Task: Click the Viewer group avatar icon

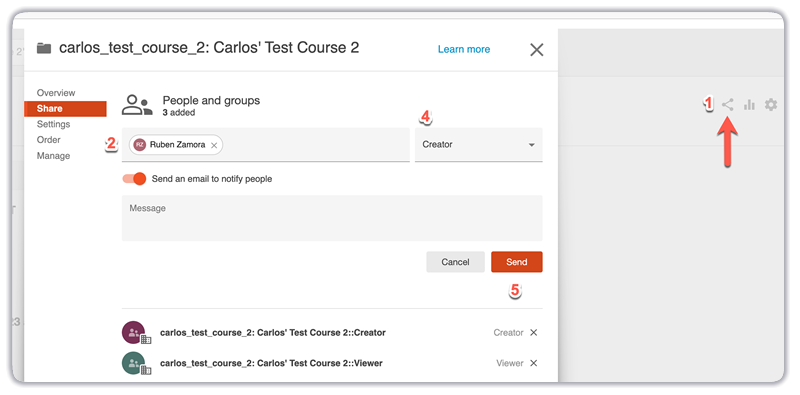Action: (136, 363)
